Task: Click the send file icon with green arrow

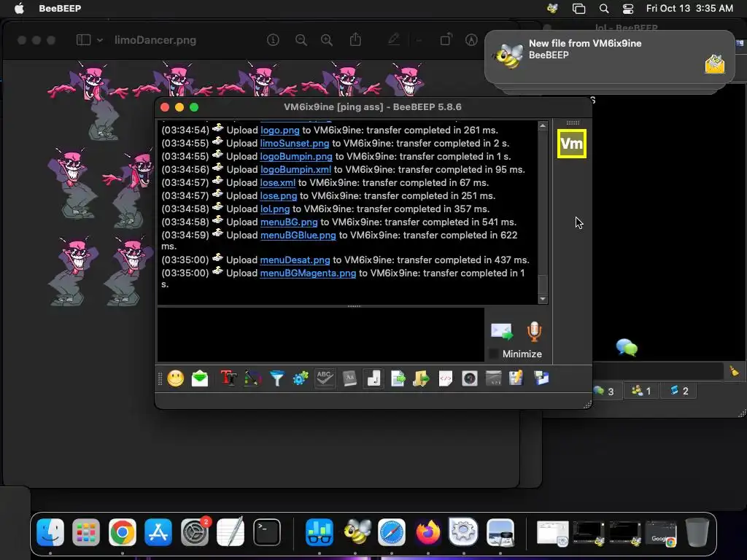Action: coord(398,378)
